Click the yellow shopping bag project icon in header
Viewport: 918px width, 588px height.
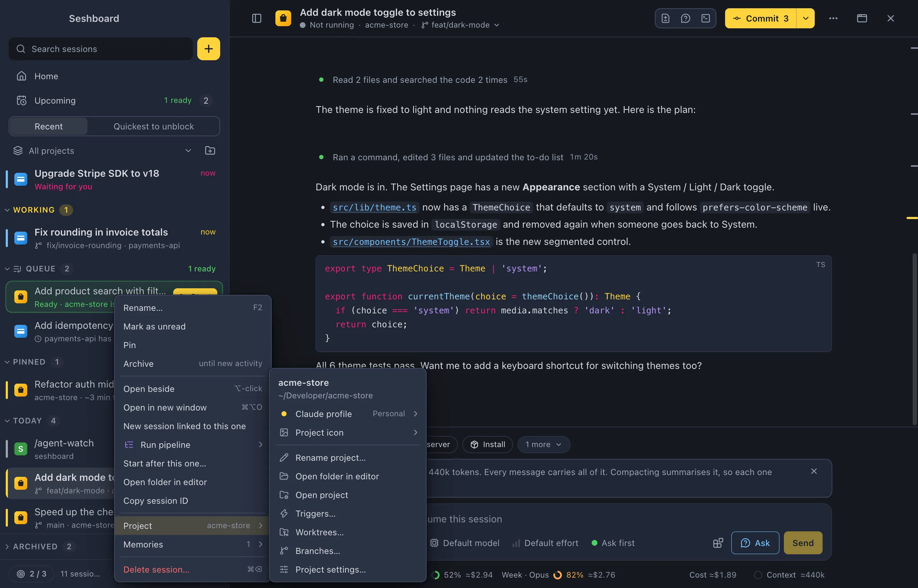(283, 18)
